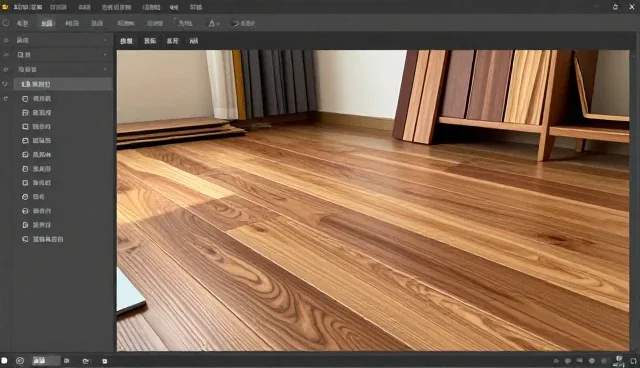Select the highlighted row in the sidebar list

(x=62, y=84)
